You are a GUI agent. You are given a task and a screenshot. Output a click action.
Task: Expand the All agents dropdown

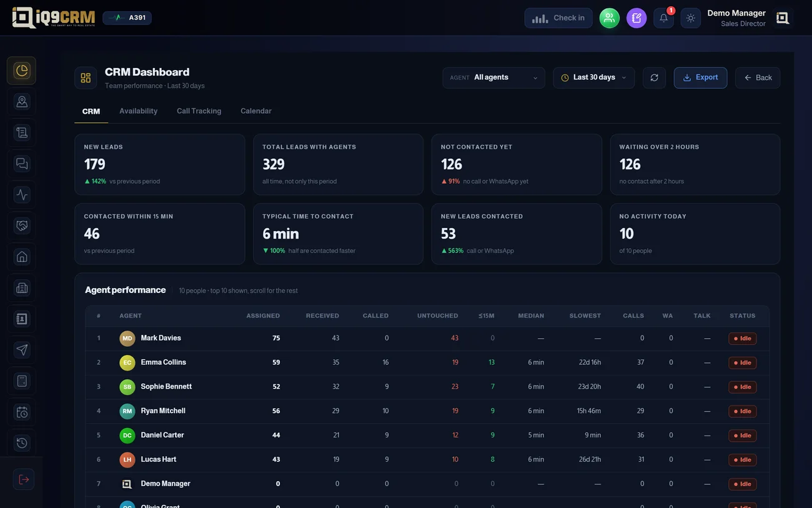pos(493,78)
